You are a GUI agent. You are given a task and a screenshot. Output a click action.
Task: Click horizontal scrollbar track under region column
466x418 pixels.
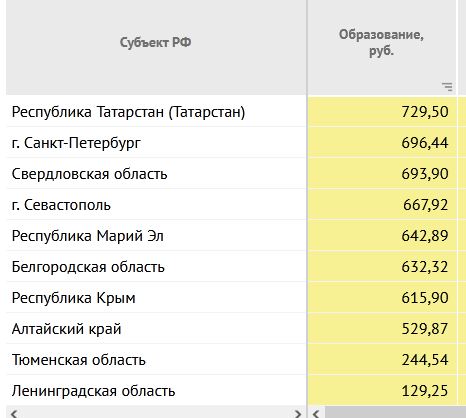tap(156, 412)
